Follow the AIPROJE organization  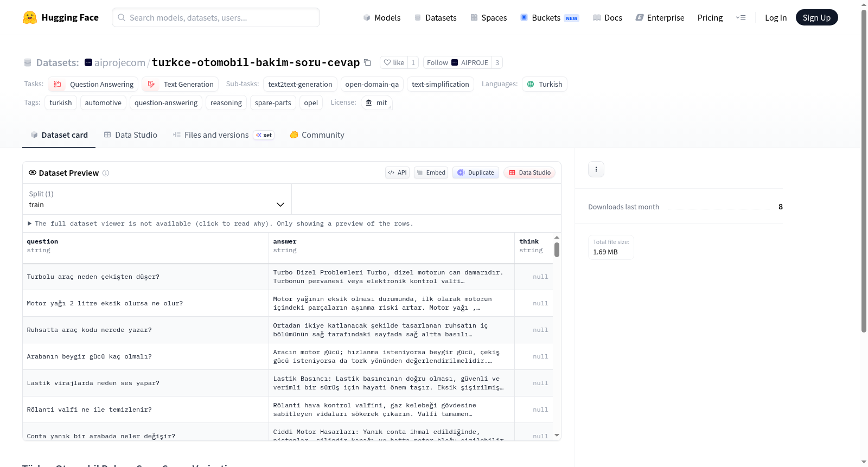tap(457, 62)
